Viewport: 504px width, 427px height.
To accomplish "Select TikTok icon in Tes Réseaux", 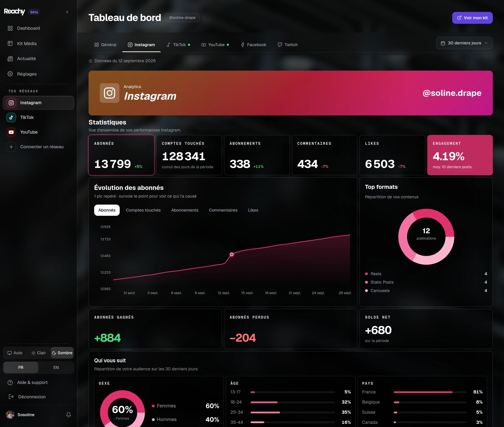I will tap(11, 117).
